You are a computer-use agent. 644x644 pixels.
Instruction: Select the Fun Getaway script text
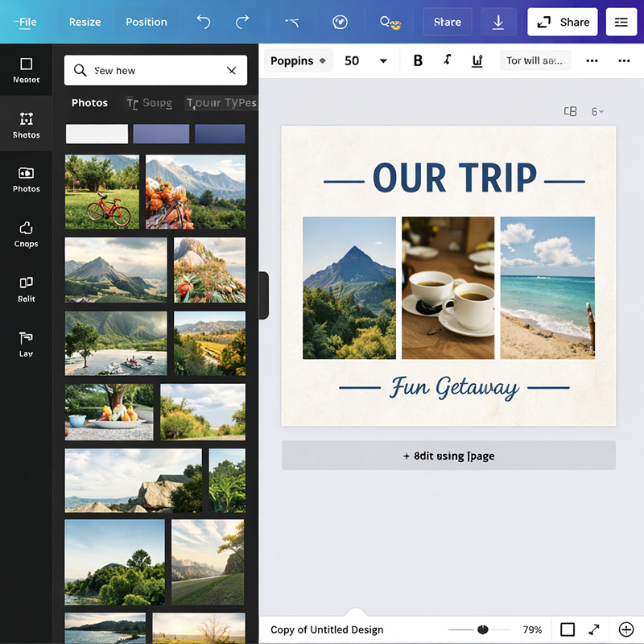coord(454,388)
